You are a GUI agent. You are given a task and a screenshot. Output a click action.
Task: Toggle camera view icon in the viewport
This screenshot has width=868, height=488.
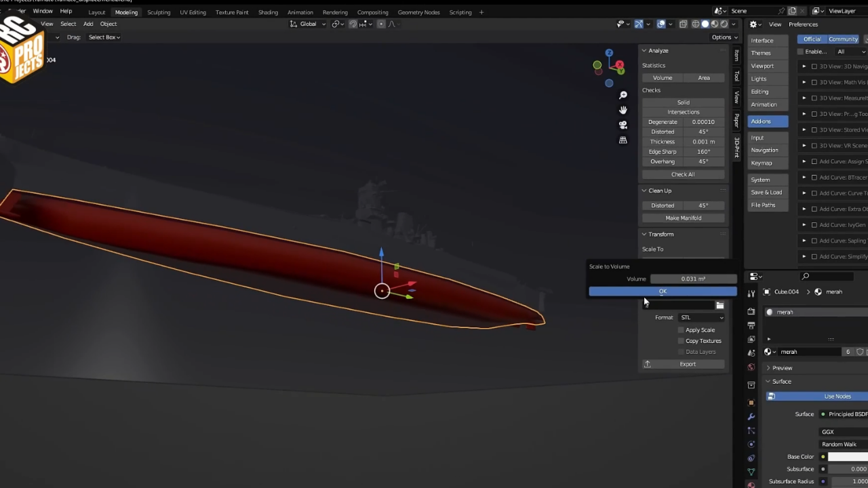(623, 125)
